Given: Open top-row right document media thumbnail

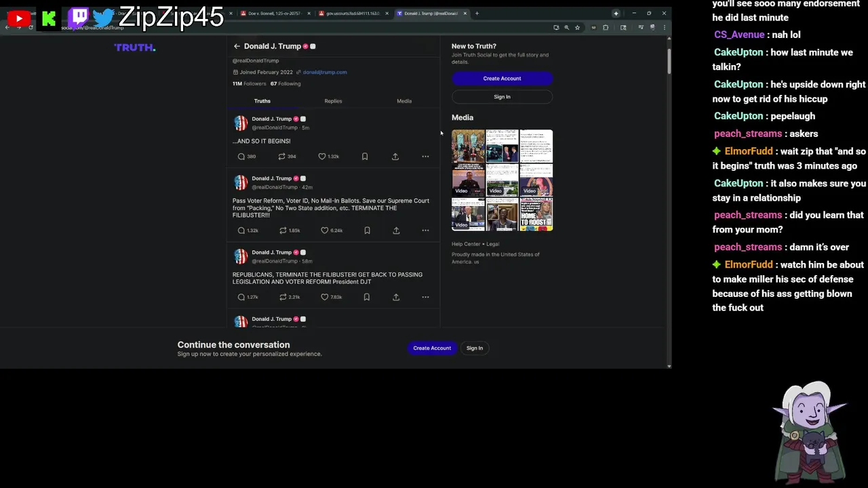Looking at the screenshot, I should (536, 146).
